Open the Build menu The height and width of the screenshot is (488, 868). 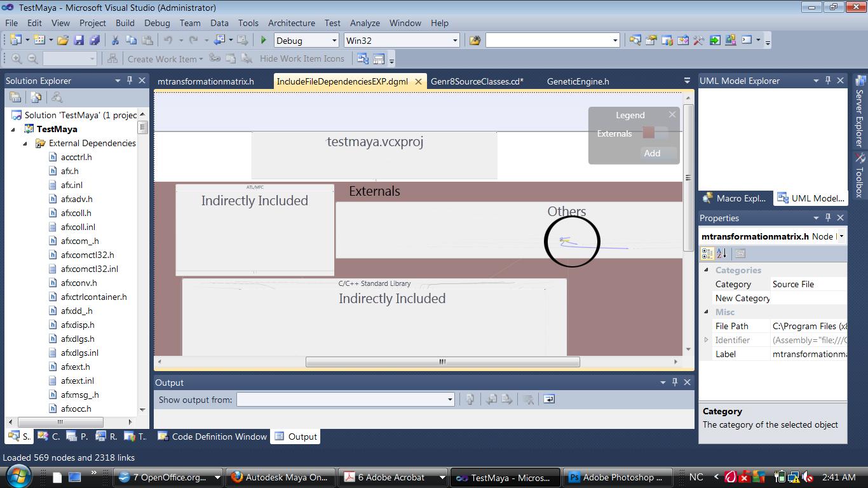coord(125,23)
